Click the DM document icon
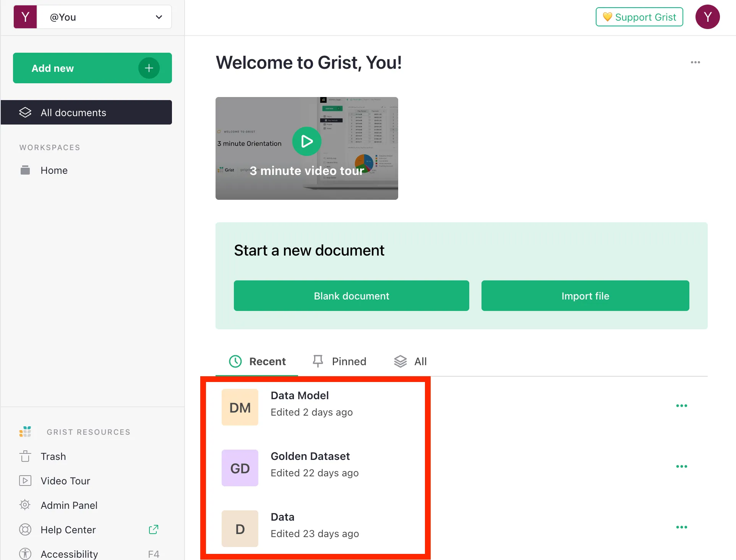The height and width of the screenshot is (560, 736). pos(240,407)
